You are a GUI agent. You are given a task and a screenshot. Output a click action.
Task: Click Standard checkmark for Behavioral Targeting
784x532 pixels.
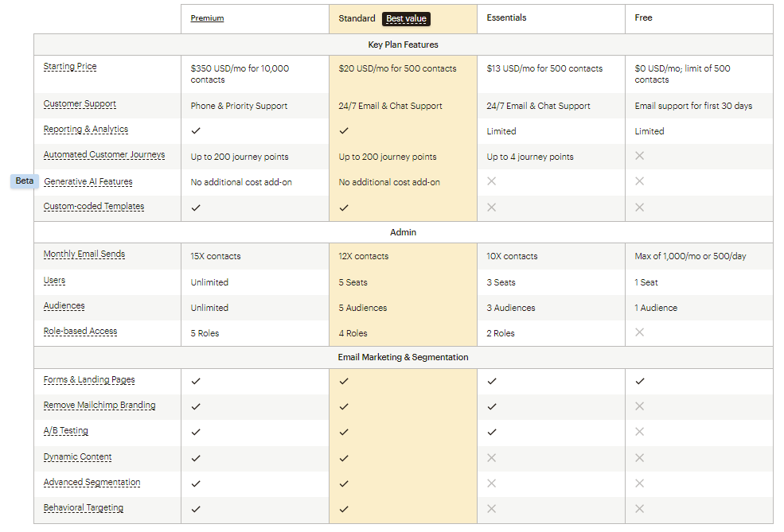pos(344,509)
